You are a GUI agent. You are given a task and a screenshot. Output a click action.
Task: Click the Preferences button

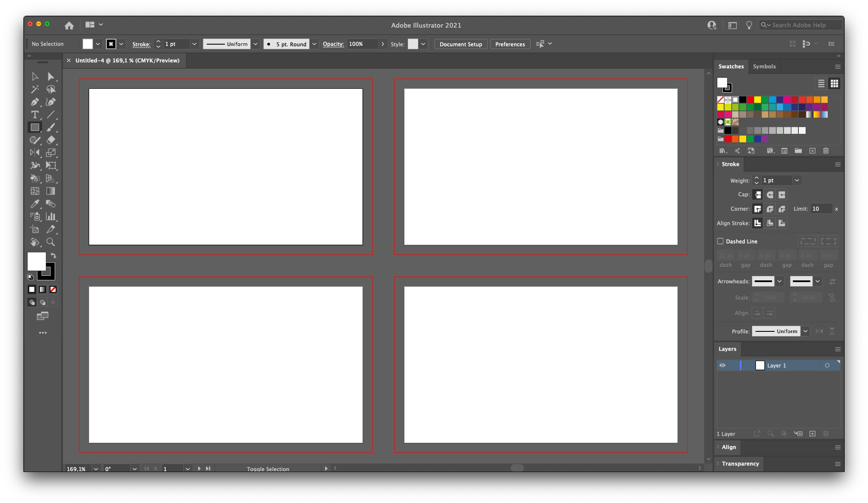(510, 44)
